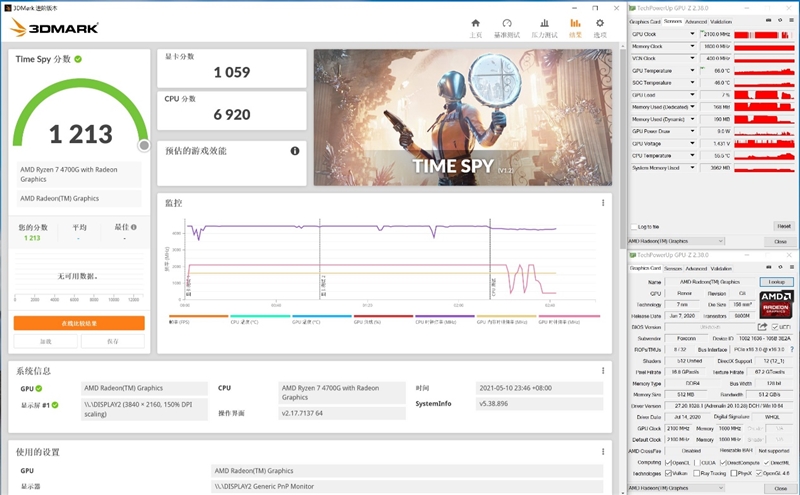
Task: Enable the Log to file checkbox
Action: tap(633, 227)
